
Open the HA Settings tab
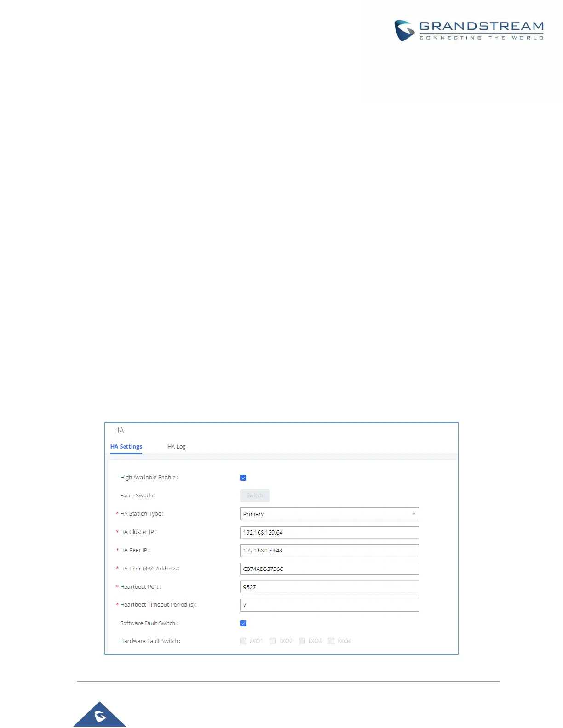[126, 447]
